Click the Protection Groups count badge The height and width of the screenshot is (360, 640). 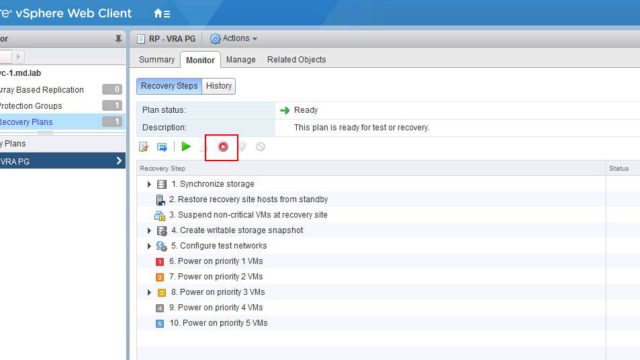(x=112, y=106)
